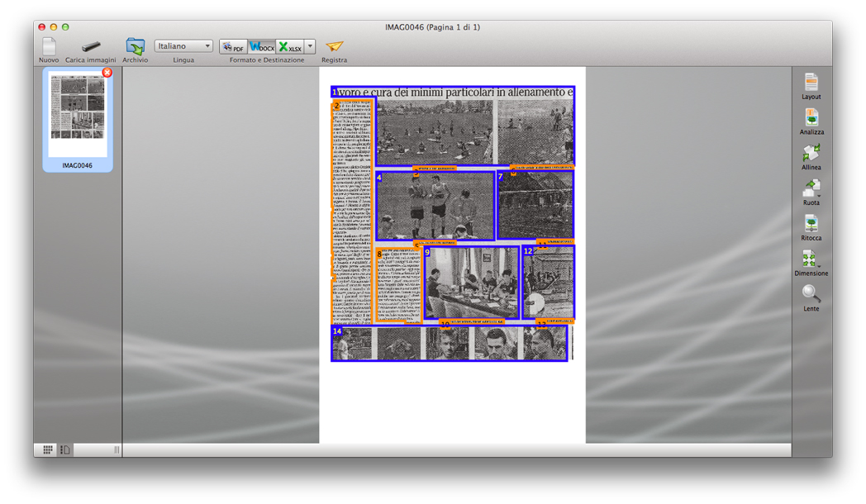Rotate the page with Ruota tool

pyautogui.click(x=811, y=188)
